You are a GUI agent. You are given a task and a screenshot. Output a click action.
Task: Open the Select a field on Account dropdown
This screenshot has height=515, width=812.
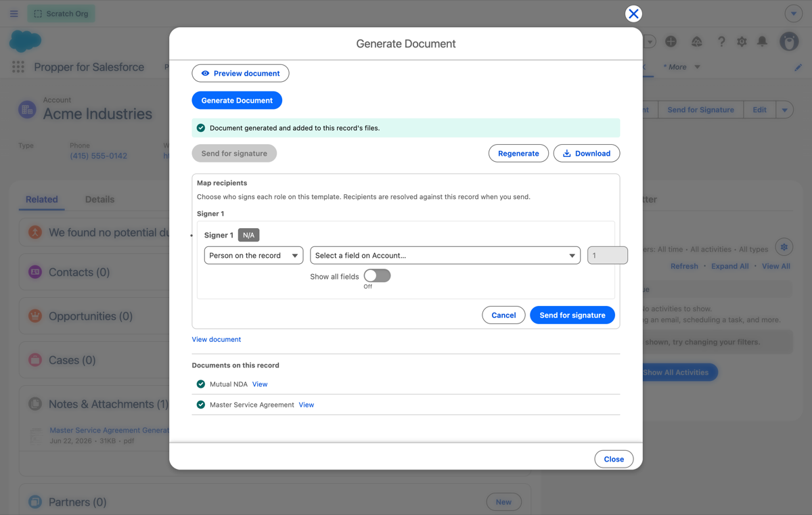tap(445, 255)
